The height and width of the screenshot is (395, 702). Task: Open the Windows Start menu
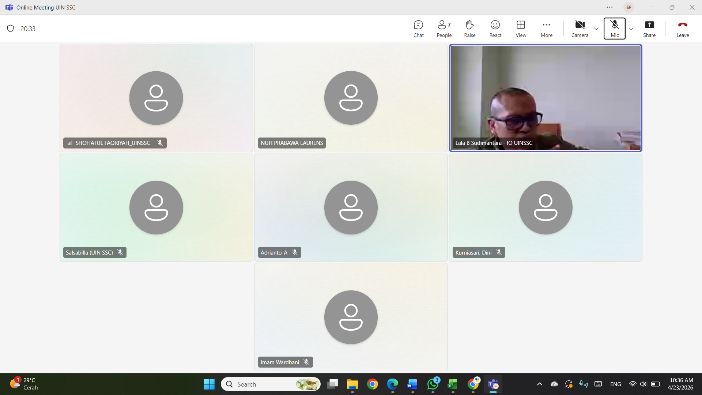(x=209, y=384)
